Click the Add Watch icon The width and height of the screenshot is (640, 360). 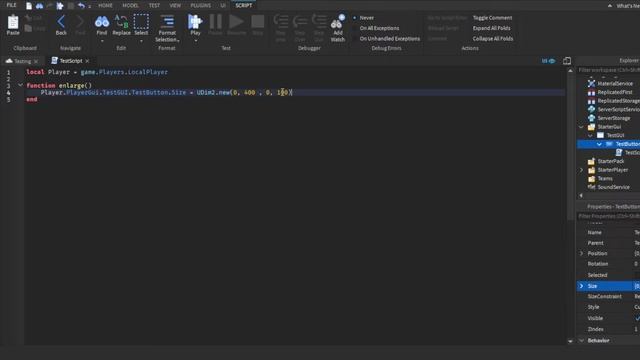point(338,22)
